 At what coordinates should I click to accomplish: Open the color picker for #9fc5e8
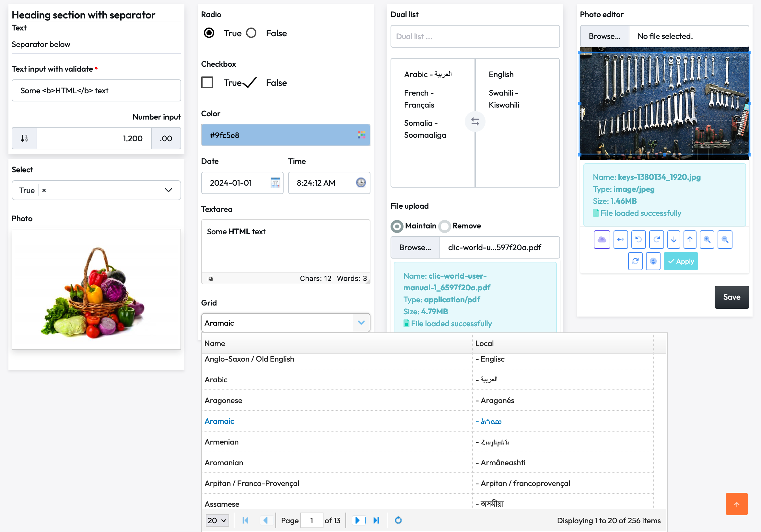[x=361, y=135]
